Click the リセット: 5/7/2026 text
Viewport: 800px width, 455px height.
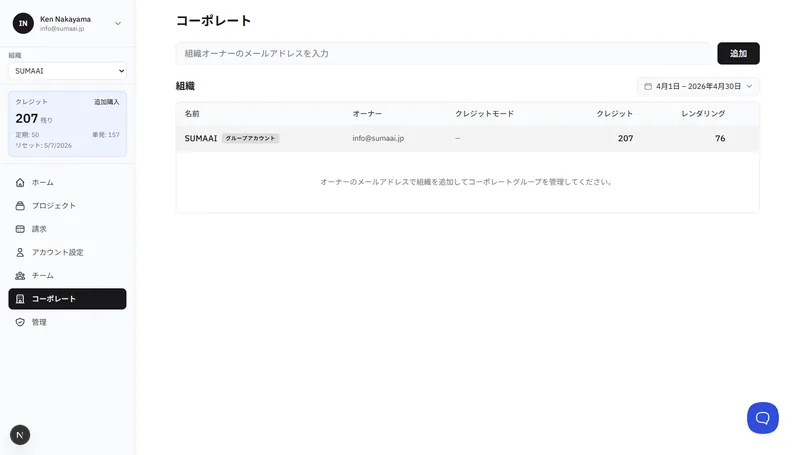[x=43, y=145]
